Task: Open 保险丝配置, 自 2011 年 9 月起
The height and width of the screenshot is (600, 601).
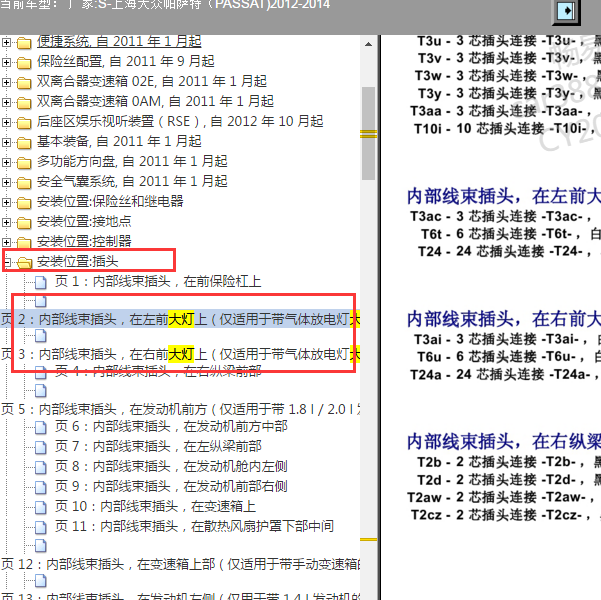Action: (126, 61)
